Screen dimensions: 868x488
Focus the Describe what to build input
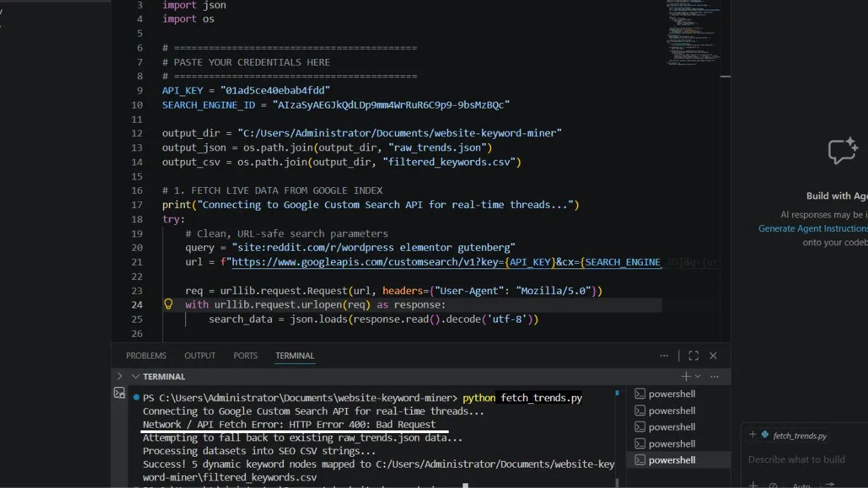[x=797, y=460]
